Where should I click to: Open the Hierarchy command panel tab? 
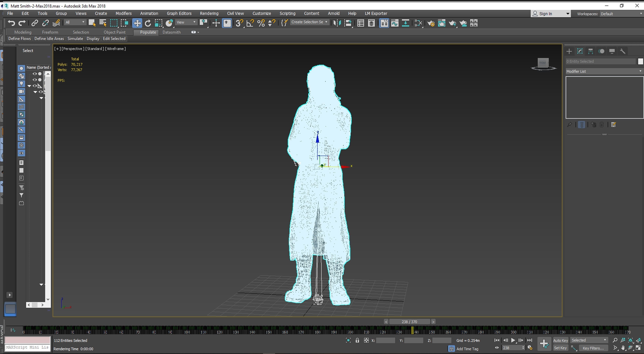pos(590,51)
